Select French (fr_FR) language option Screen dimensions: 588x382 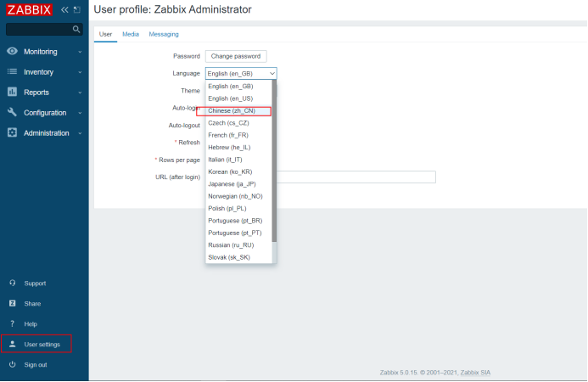click(238, 135)
